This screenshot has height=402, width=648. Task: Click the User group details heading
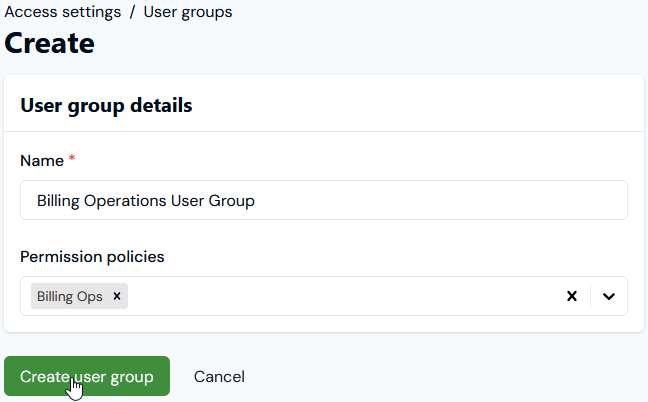(x=106, y=105)
